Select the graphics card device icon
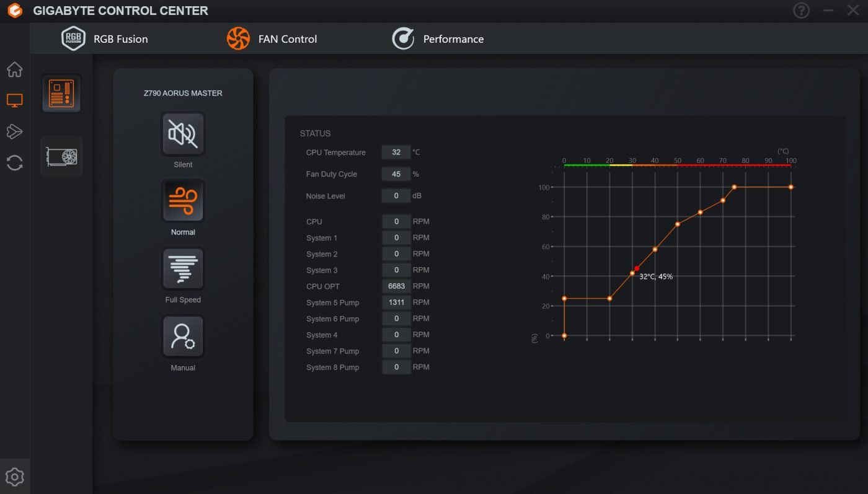This screenshot has width=868, height=494. (61, 157)
